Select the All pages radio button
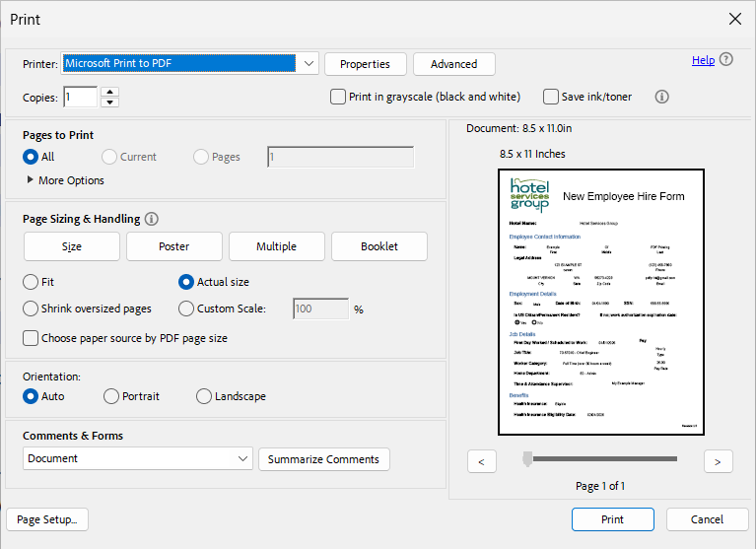 click(31, 157)
